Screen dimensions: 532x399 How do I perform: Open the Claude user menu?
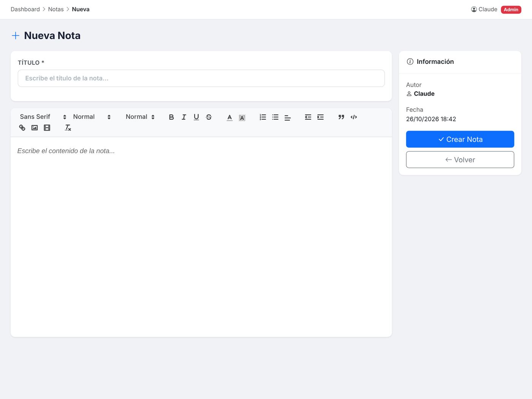pyautogui.click(x=484, y=9)
